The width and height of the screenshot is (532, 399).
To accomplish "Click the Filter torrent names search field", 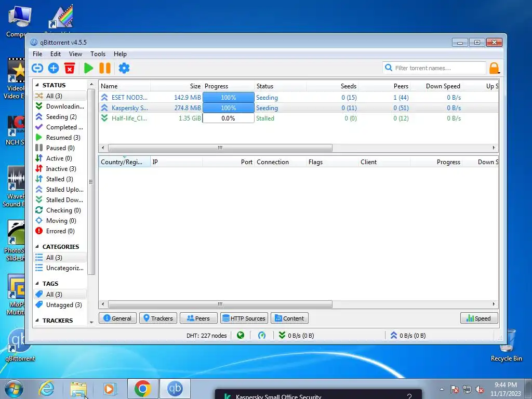I will point(434,68).
